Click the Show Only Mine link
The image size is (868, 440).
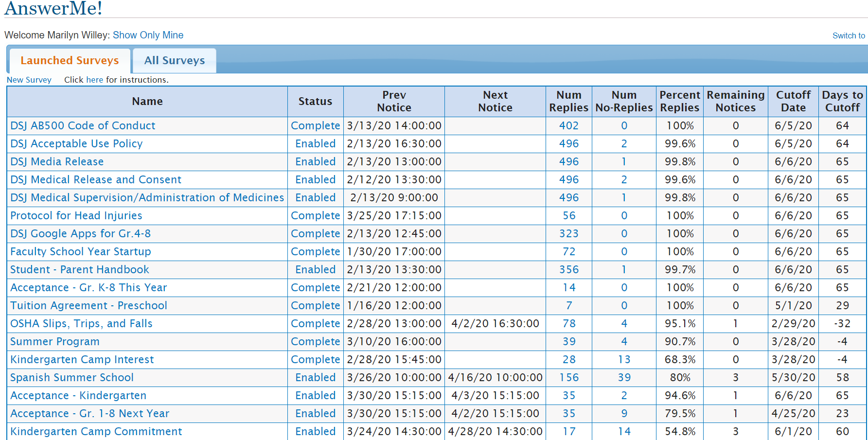pos(148,35)
